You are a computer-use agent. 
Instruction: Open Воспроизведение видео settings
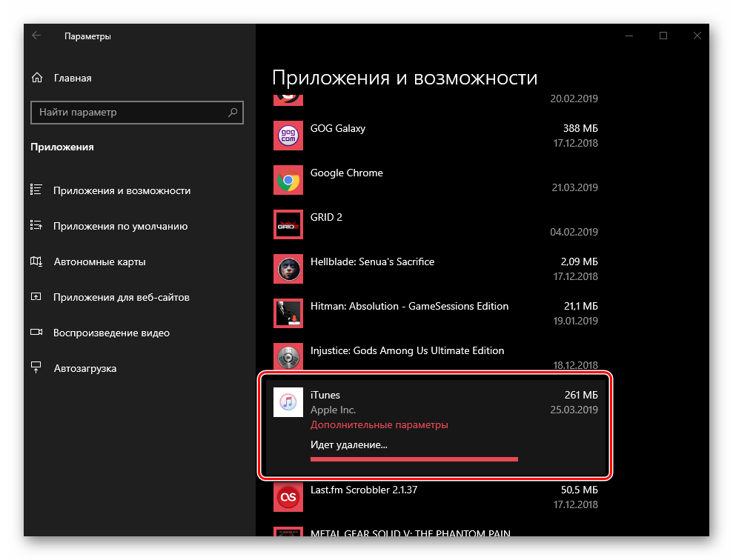tap(111, 333)
